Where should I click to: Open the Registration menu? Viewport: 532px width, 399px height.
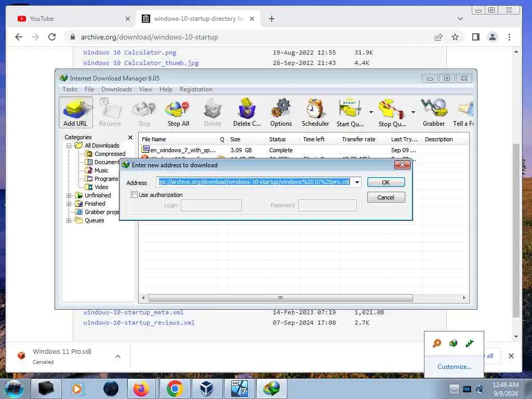point(196,89)
